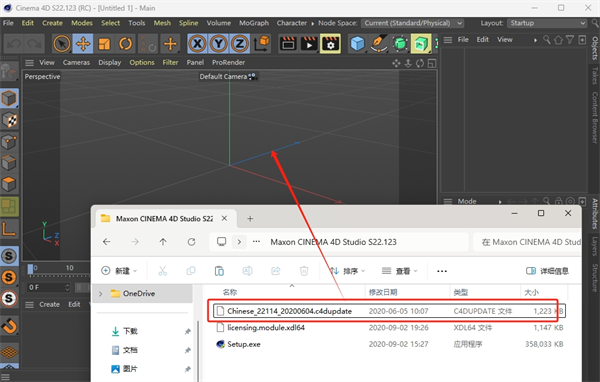Image resolution: width=600 pixels, height=382 pixels.
Task: Open Material Manager Create menu
Action: (49, 304)
